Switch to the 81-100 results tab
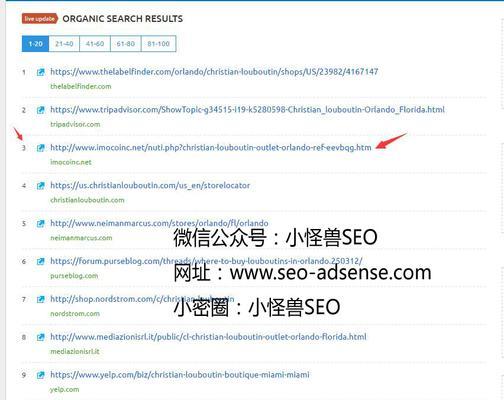Image resolution: width=504 pixels, height=400 pixels. (x=158, y=44)
